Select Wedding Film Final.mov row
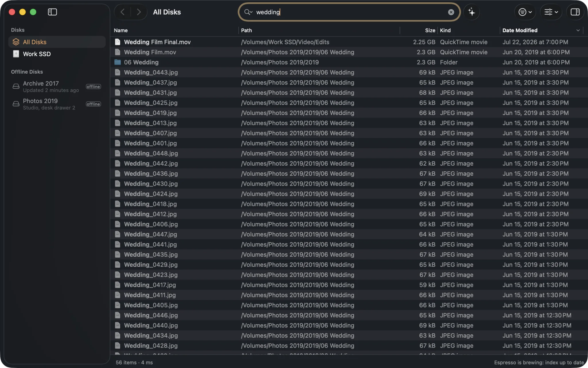 [349, 42]
